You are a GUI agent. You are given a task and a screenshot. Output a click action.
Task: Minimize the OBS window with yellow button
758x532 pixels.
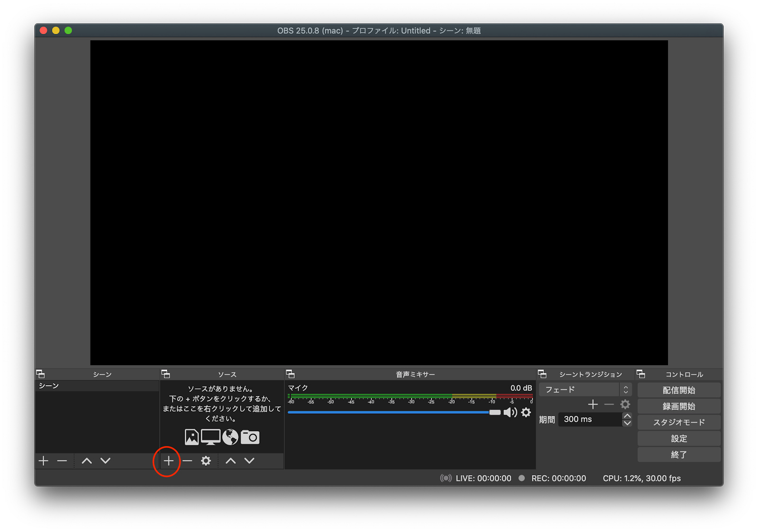pos(56,30)
